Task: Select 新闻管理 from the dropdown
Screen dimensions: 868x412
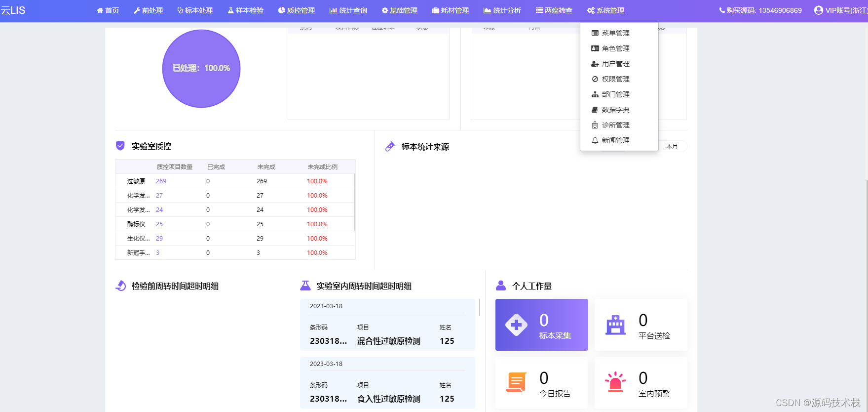Action: tap(619, 140)
